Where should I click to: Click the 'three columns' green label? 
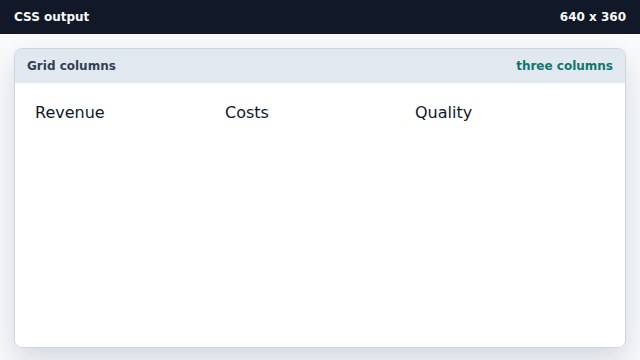[564, 66]
